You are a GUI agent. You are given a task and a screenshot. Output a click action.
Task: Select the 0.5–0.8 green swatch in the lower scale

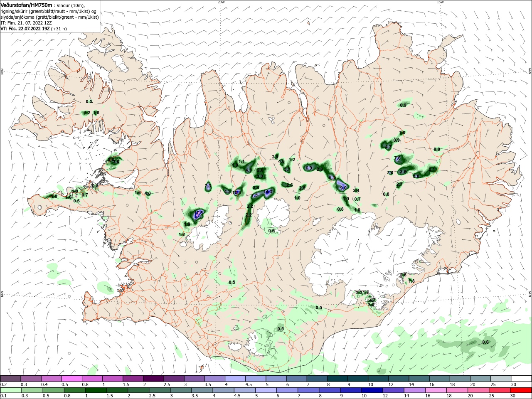pyautogui.click(x=53, y=390)
